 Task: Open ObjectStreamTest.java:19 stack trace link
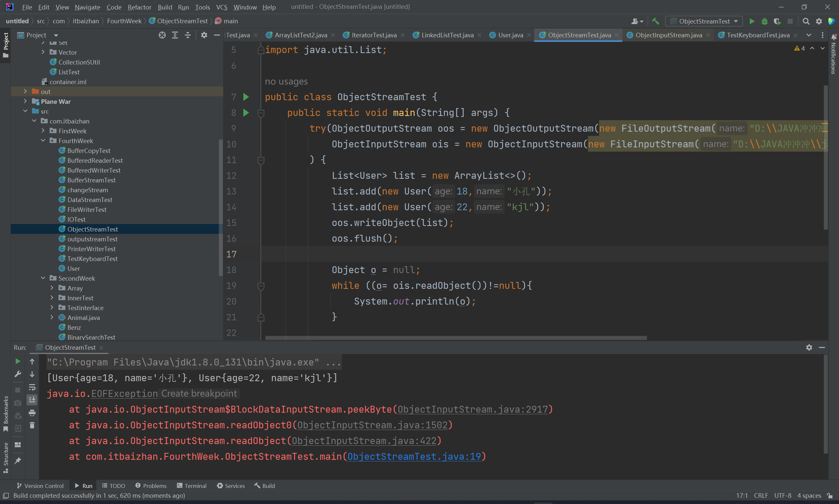pyautogui.click(x=414, y=457)
